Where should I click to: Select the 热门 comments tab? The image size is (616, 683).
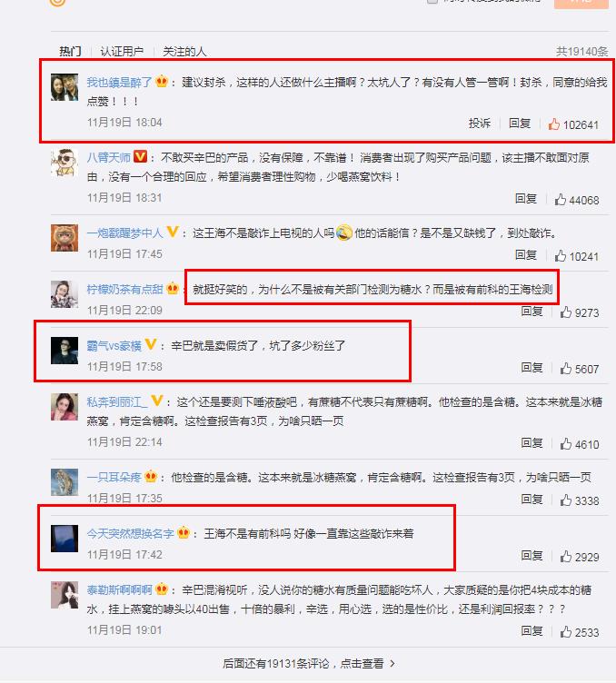point(70,52)
